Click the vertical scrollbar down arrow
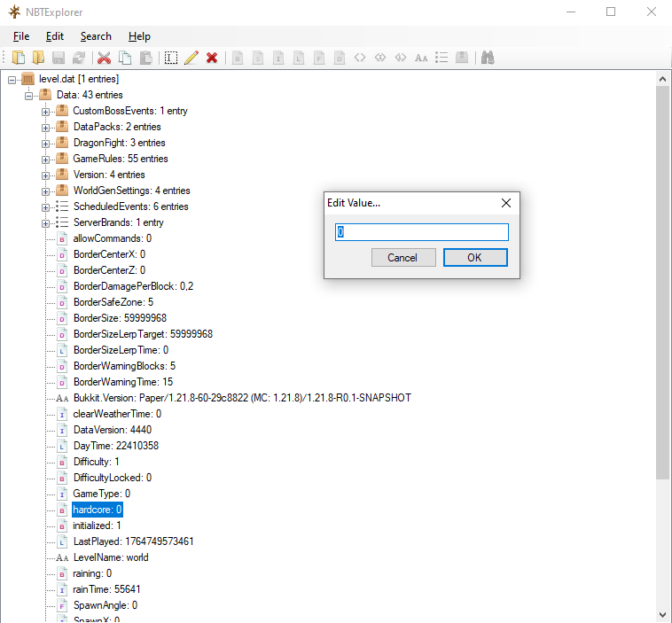This screenshot has width=672, height=623. point(663,614)
